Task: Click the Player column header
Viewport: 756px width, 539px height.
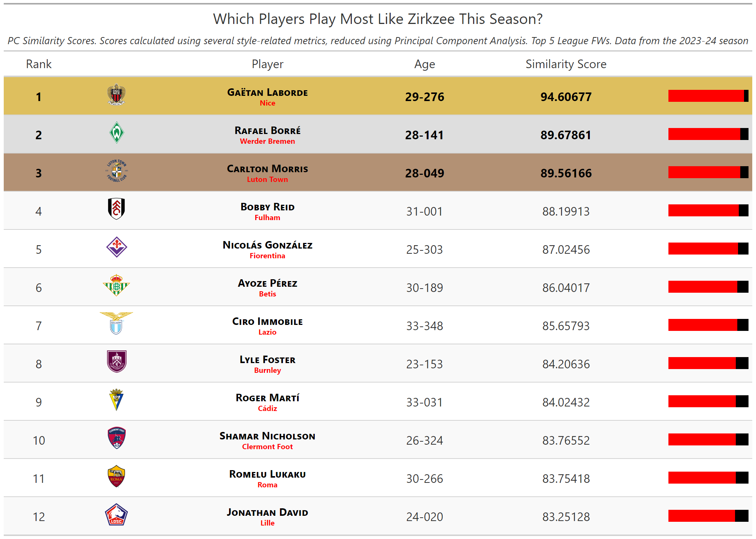Action: (x=268, y=64)
